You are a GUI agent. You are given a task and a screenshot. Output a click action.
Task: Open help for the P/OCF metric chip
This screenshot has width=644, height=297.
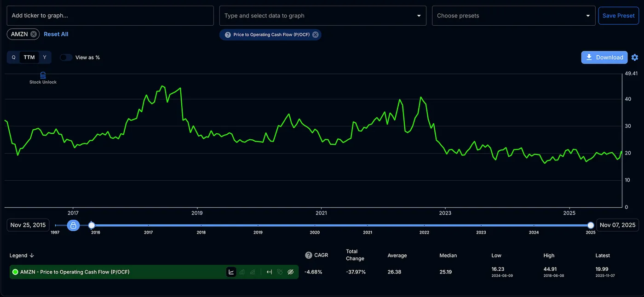point(228,35)
